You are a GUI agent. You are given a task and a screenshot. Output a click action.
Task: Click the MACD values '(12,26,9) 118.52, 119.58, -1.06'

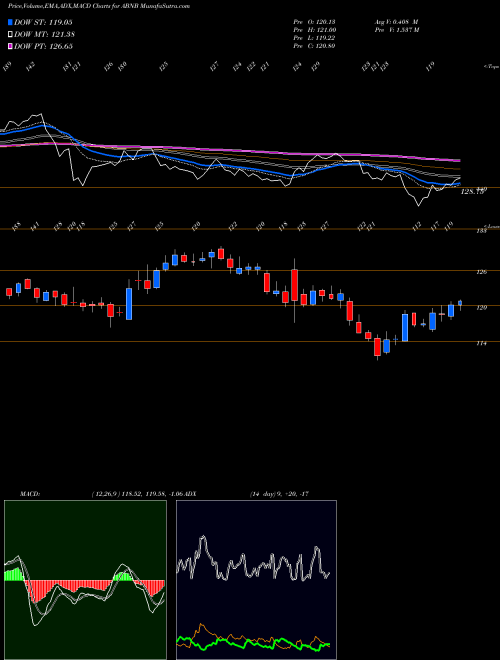click(138, 493)
